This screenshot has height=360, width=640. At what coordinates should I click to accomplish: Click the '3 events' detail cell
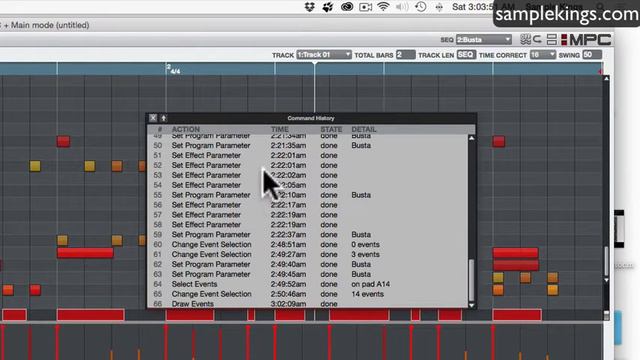pos(365,254)
